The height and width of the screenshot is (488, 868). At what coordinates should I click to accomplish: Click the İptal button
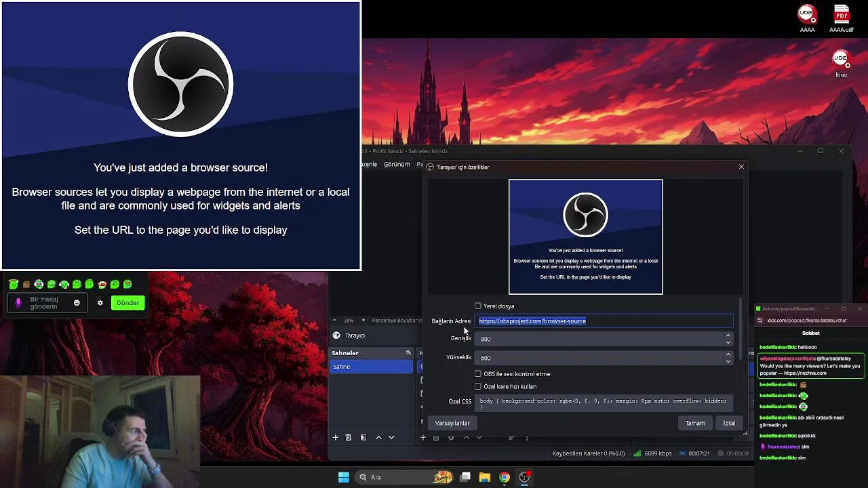tap(729, 423)
